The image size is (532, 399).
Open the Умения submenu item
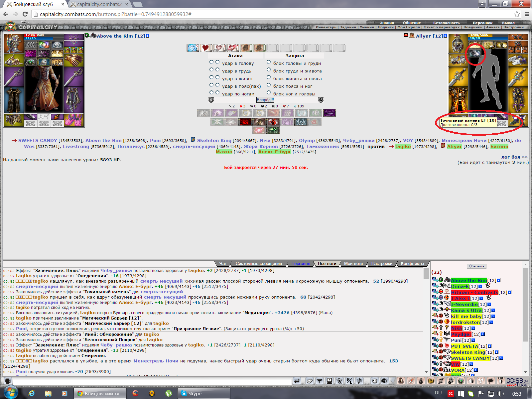(x=367, y=27)
